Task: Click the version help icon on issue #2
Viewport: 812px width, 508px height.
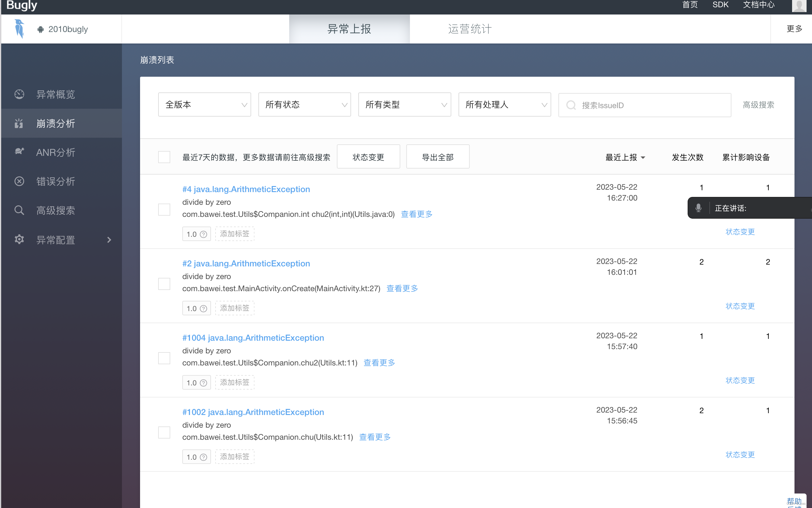Action: tap(203, 308)
